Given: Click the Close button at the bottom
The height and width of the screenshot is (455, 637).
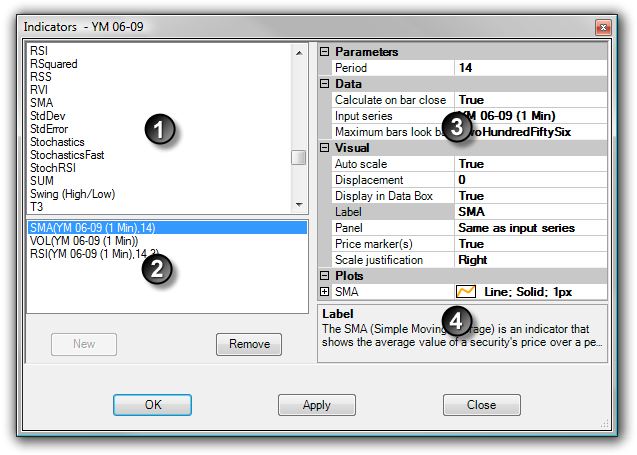Looking at the screenshot, I should (481, 405).
